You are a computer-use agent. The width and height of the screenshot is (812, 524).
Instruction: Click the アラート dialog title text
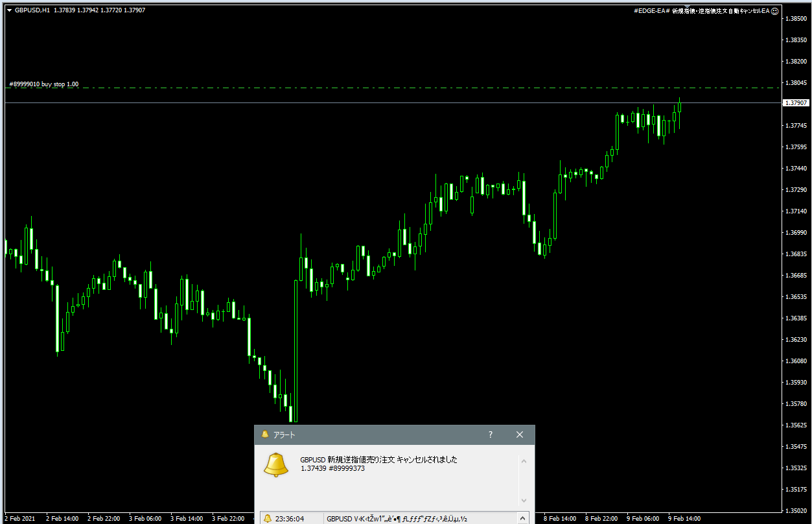283,435
